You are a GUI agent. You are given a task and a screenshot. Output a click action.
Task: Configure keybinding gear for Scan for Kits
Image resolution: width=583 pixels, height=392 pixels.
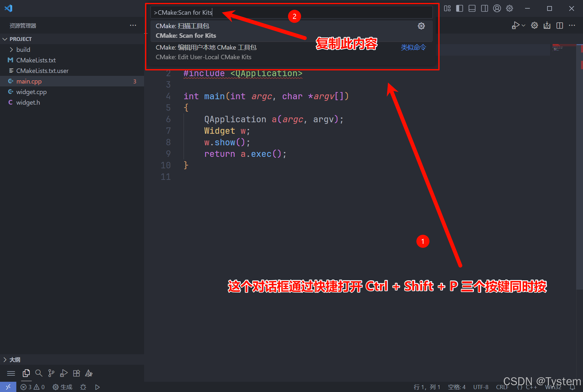[x=421, y=26]
